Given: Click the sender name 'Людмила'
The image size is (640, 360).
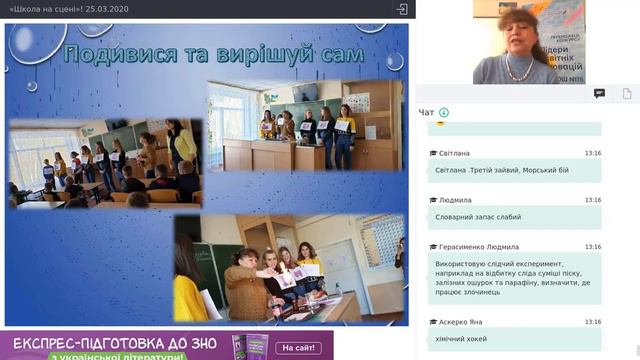Looking at the screenshot, I should 455,200.
